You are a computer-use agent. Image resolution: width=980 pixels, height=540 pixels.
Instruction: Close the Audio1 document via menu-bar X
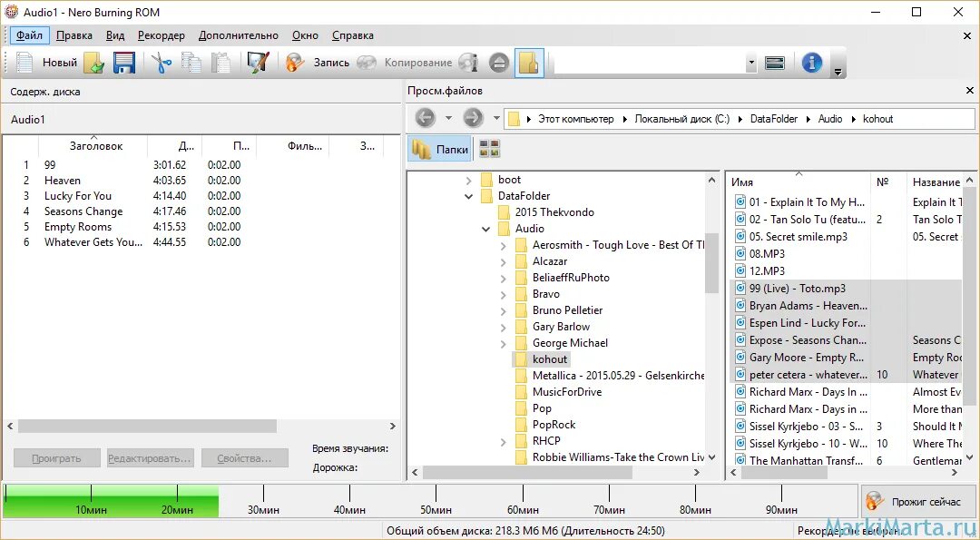967,36
